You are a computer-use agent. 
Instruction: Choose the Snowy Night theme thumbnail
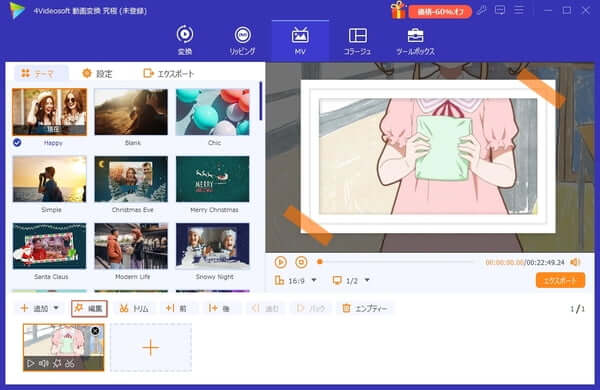point(212,246)
